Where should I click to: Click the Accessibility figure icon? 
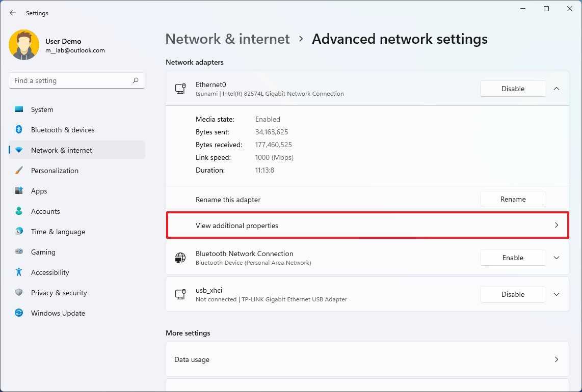pyautogui.click(x=19, y=272)
